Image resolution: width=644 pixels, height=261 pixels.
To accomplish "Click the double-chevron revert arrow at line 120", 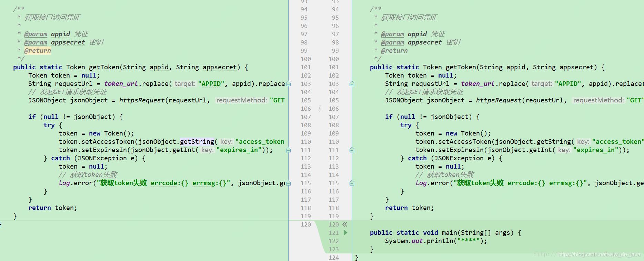I will pyautogui.click(x=344, y=224).
